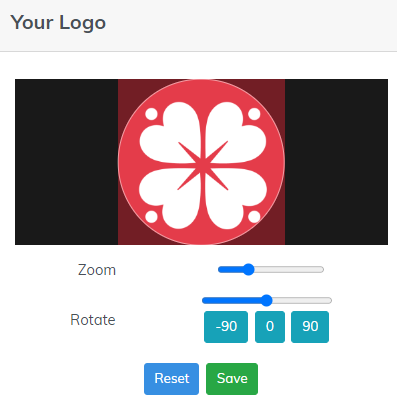This screenshot has width=397, height=415.
Task: Click the Zoom slider handle
Action: (x=248, y=269)
